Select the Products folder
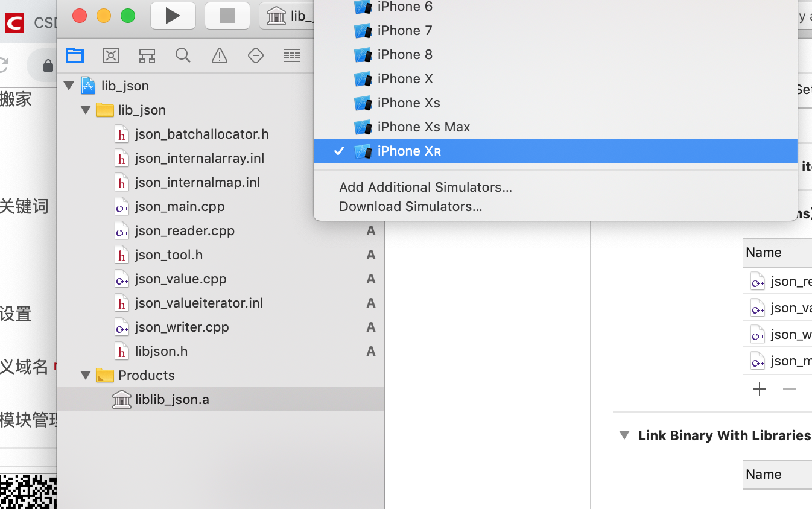812x509 pixels. [147, 375]
